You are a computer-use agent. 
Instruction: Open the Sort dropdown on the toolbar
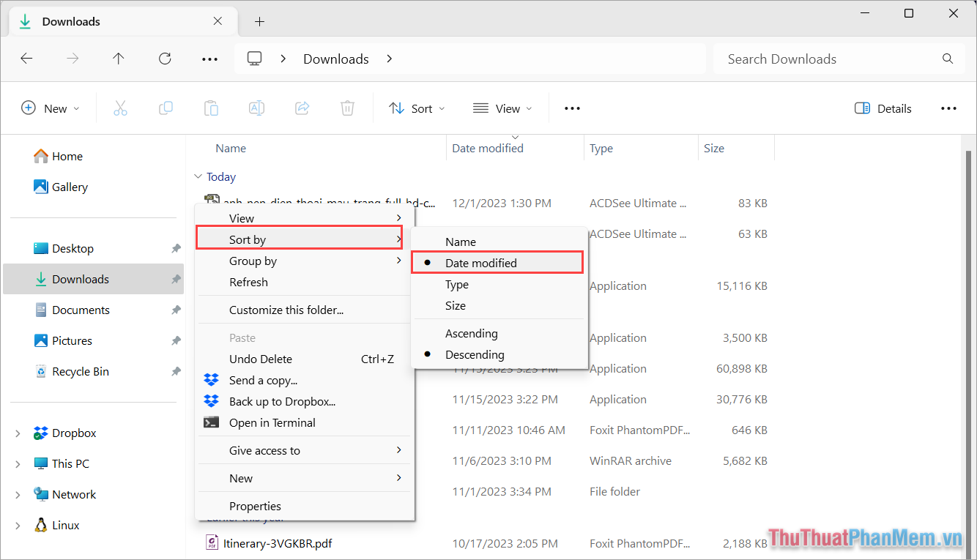point(417,108)
